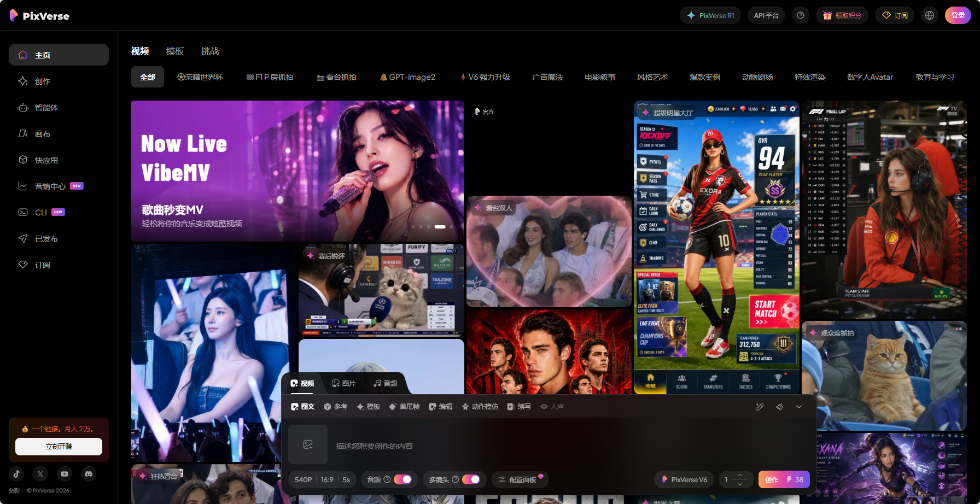Click the 领取积分 claim credits button
Screen dimensions: 980x504
pos(842,15)
